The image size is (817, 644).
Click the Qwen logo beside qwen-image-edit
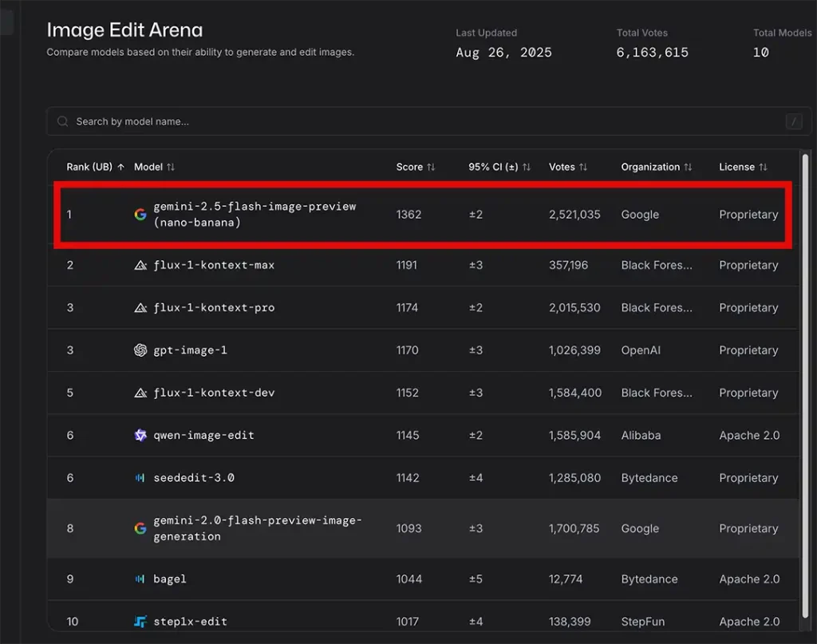140,435
